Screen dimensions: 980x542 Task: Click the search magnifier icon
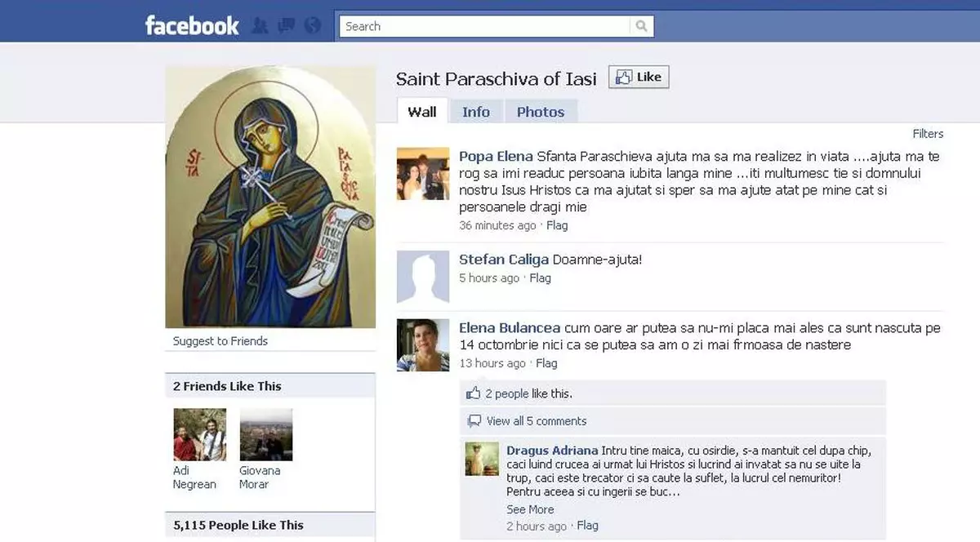643,25
